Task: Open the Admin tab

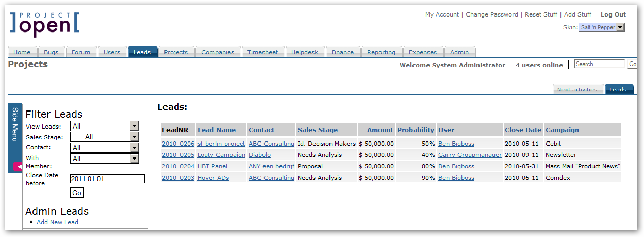Action: 459,52
